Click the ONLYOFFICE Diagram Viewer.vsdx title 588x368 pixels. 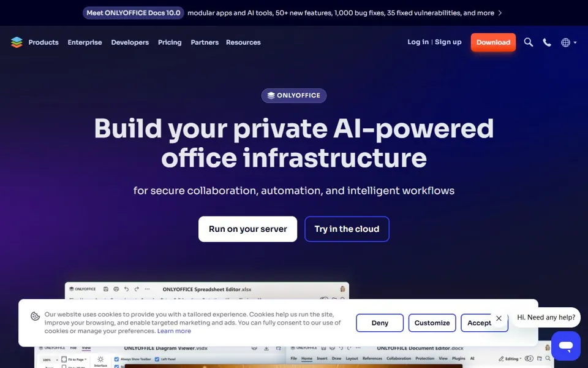[x=165, y=348]
